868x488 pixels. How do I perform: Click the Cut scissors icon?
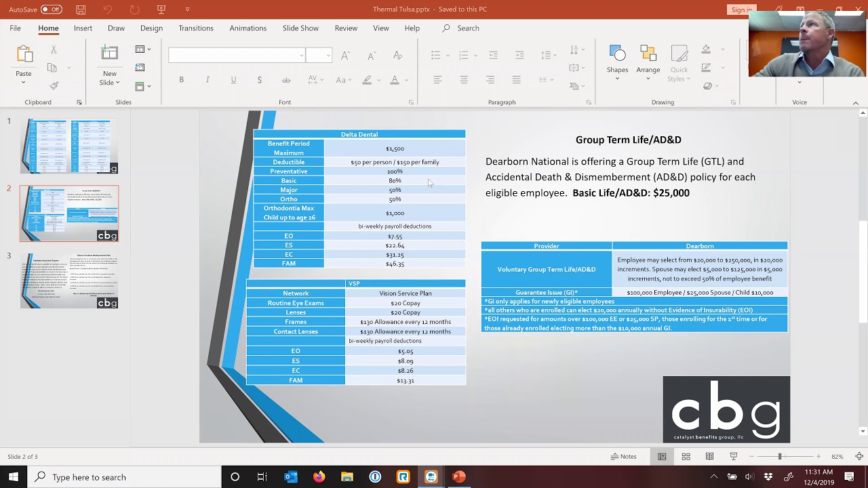[54, 49]
